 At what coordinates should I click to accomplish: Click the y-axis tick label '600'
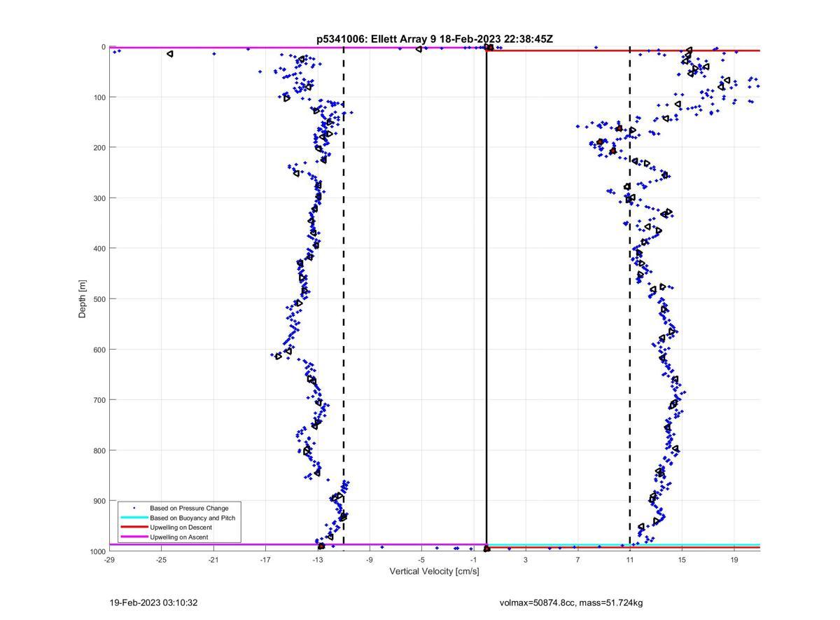(x=99, y=350)
